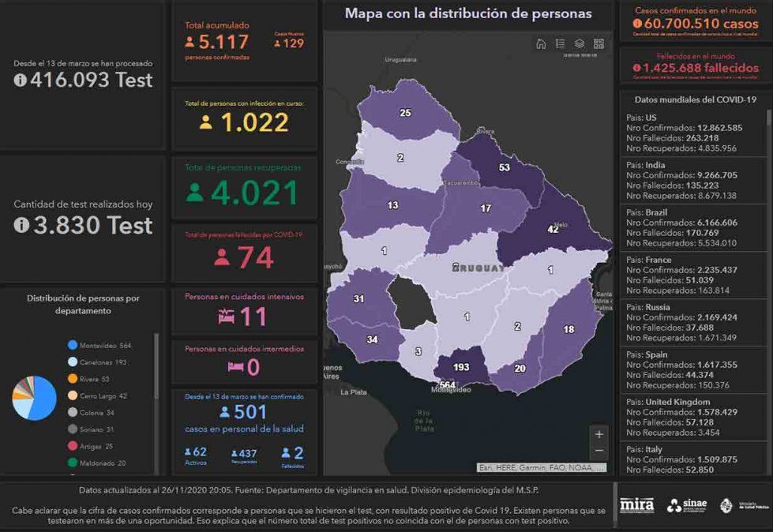Toggle Rivera 53 legend entry

(95, 378)
